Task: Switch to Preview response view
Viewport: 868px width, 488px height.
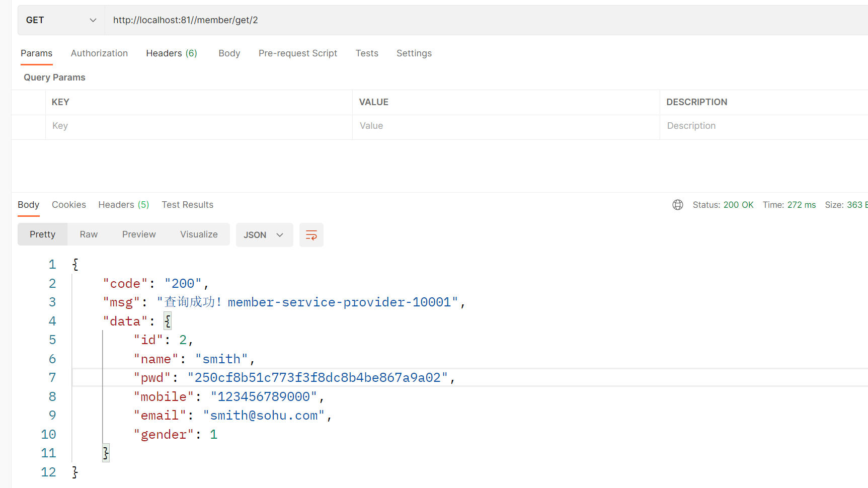Action: (139, 234)
